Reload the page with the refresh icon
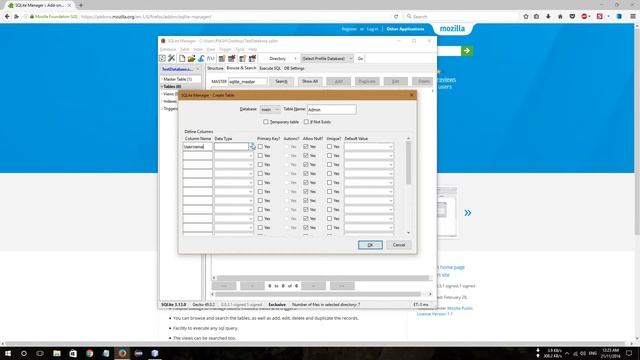 (396, 16)
